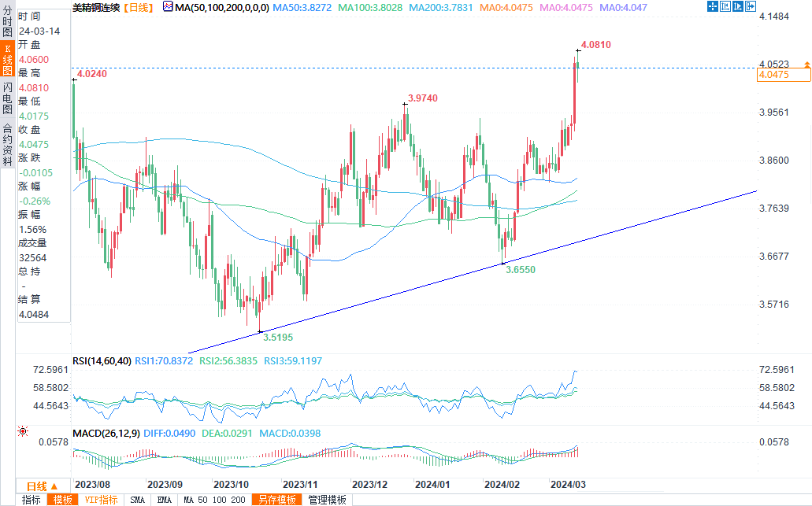This screenshot has width=812, height=506.
Task: Apply the MA 50 100 200 template
Action: click(214, 500)
